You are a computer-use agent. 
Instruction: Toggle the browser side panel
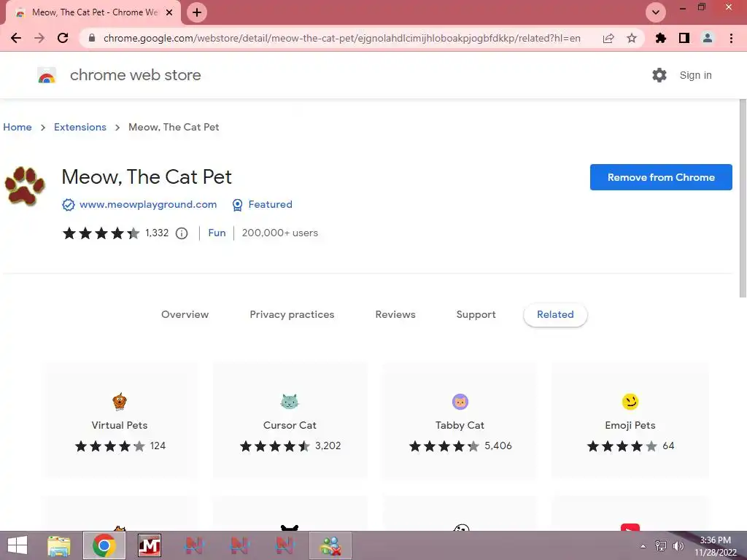tap(684, 38)
